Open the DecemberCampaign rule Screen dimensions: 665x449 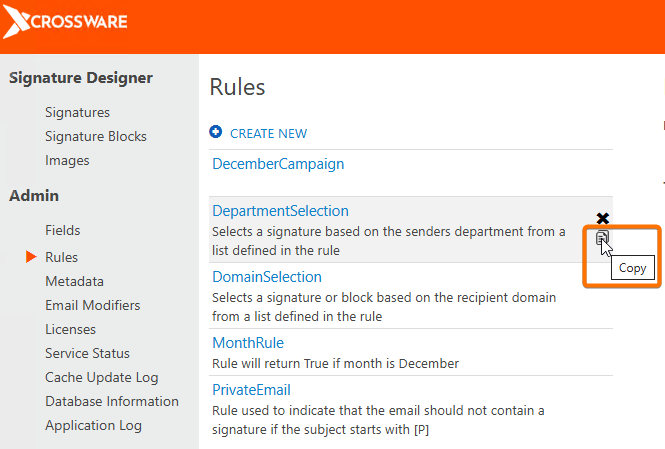(x=278, y=164)
